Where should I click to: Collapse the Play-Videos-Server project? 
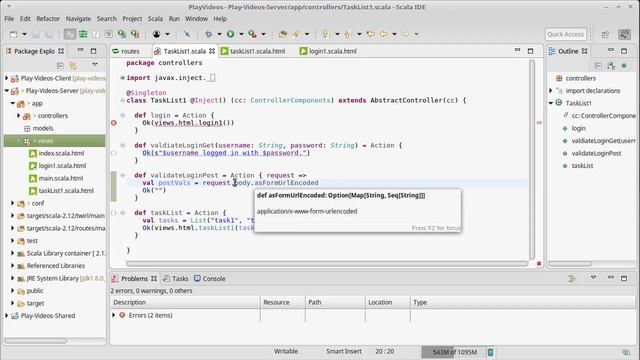(7, 91)
